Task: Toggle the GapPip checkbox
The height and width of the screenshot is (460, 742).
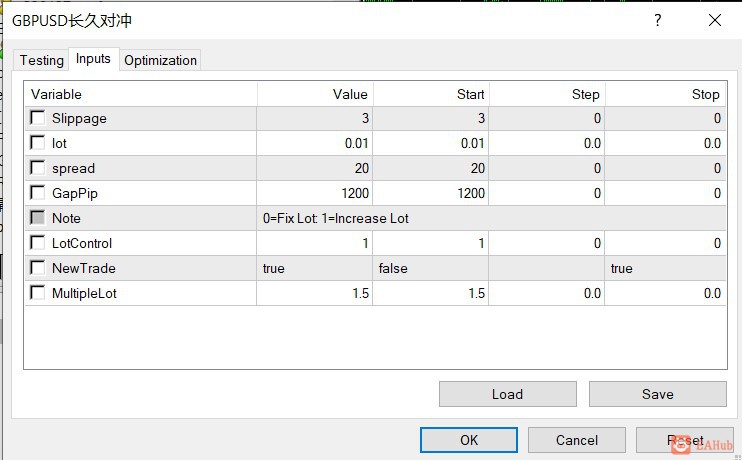Action: 37,193
